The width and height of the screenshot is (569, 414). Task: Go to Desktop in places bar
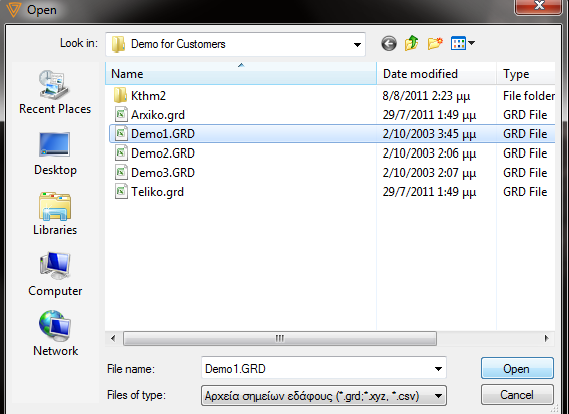point(55,154)
